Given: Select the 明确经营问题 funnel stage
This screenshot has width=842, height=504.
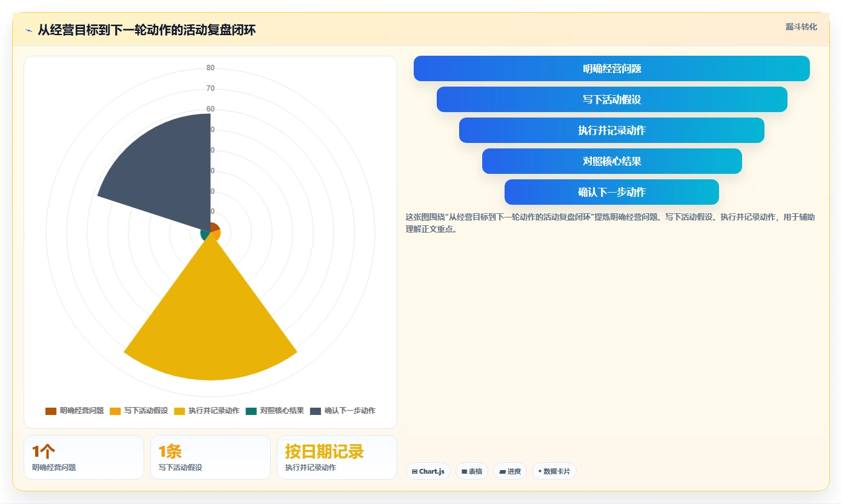Looking at the screenshot, I should tap(612, 68).
